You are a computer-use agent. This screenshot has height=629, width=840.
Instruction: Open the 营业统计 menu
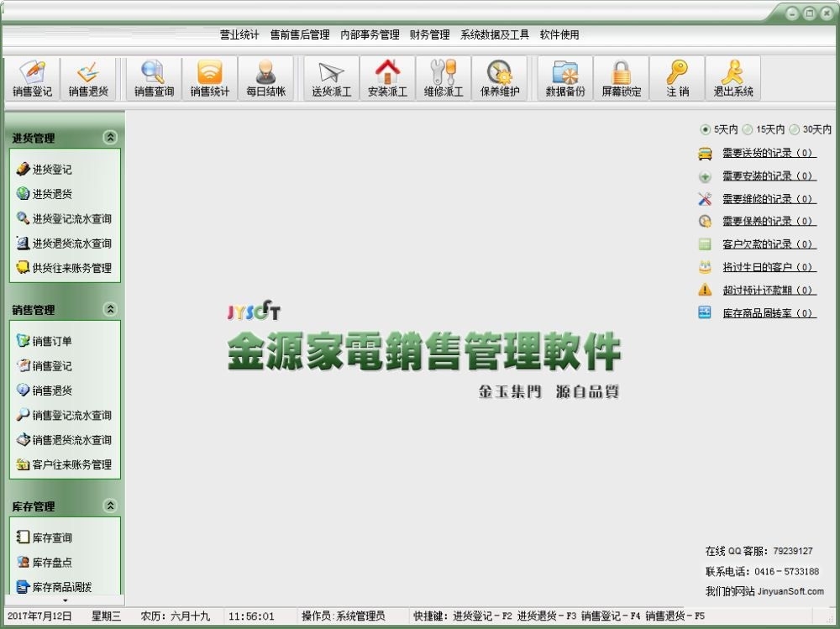coord(239,35)
